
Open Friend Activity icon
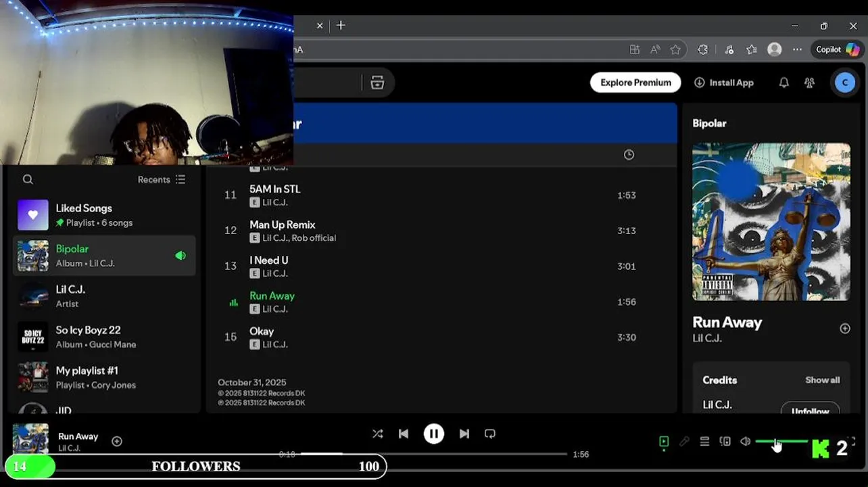pyautogui.click(x=809, y=83)
